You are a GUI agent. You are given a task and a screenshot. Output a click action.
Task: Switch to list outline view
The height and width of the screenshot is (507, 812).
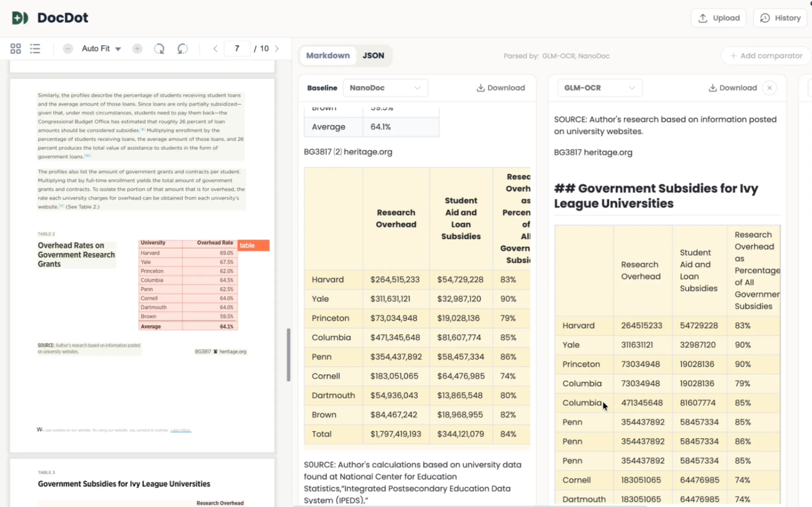[x=35, y=49]
